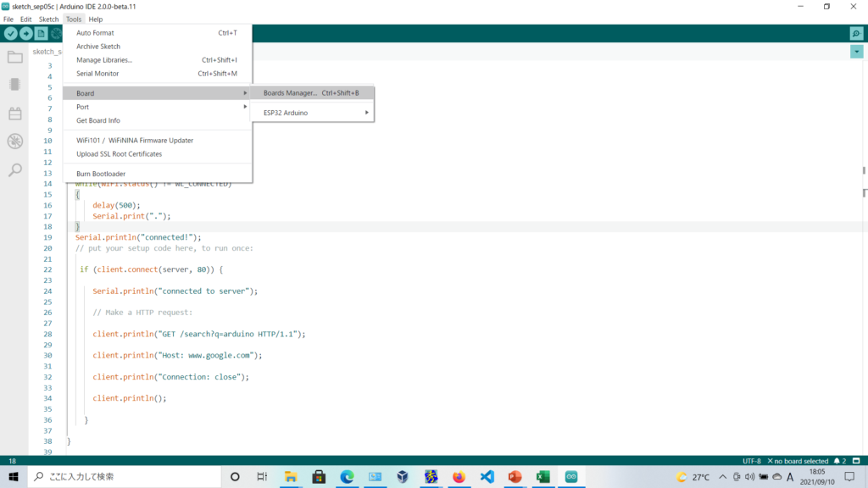
Task: Click UTF-8 encoding in status bar
Action: click(751, 461)
